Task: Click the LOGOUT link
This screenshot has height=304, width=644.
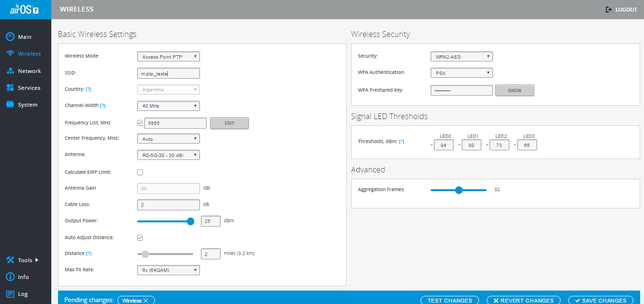Action: pos(626,10)
